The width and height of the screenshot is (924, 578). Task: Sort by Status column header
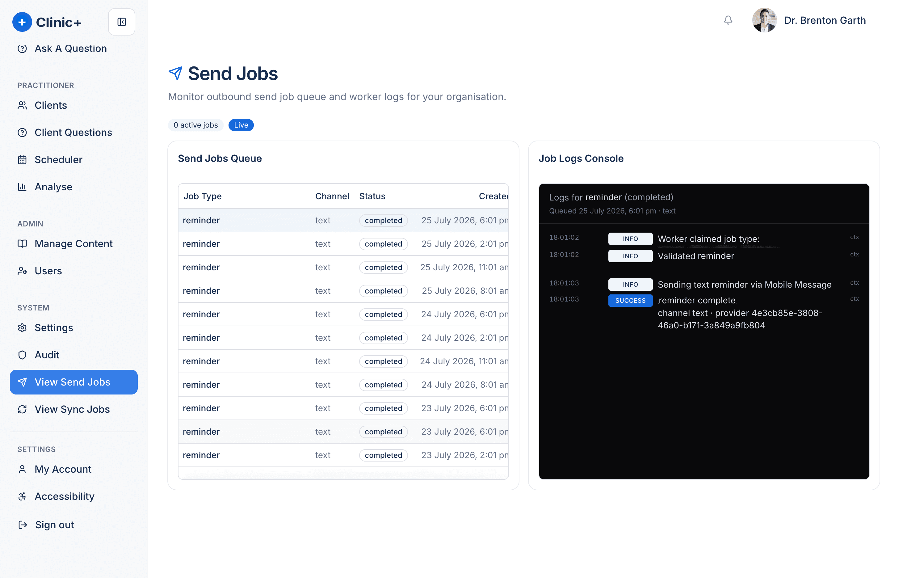pyautogui.click(x=372, y=196)
